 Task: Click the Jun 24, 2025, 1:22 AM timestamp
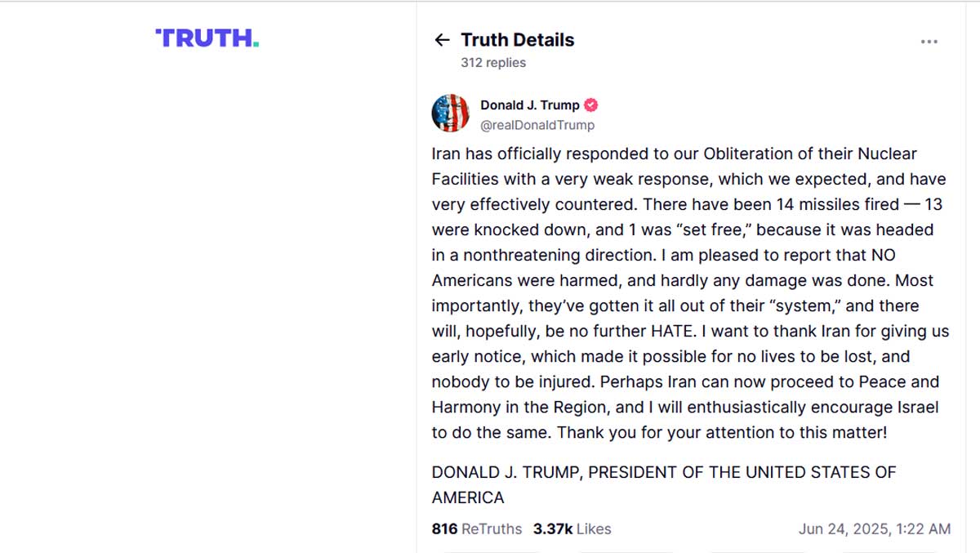pos(875,528)
